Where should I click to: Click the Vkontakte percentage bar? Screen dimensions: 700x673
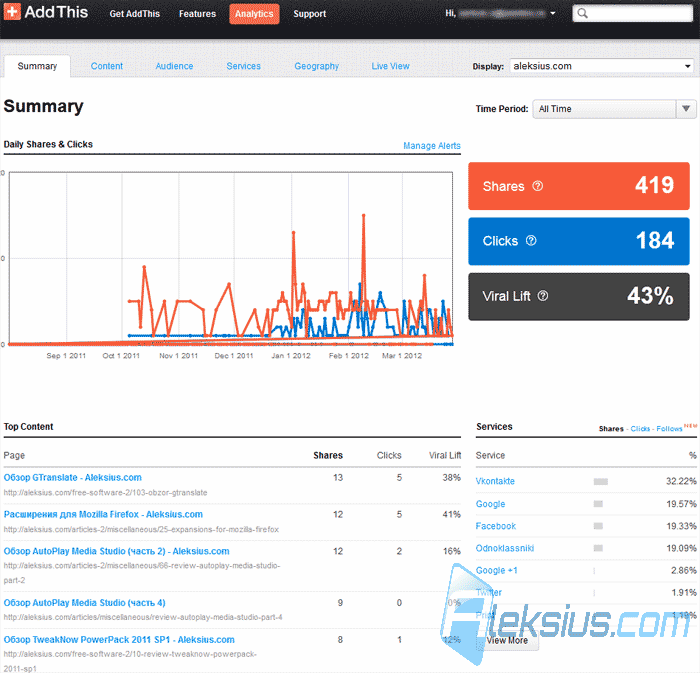tap(600, 481)
